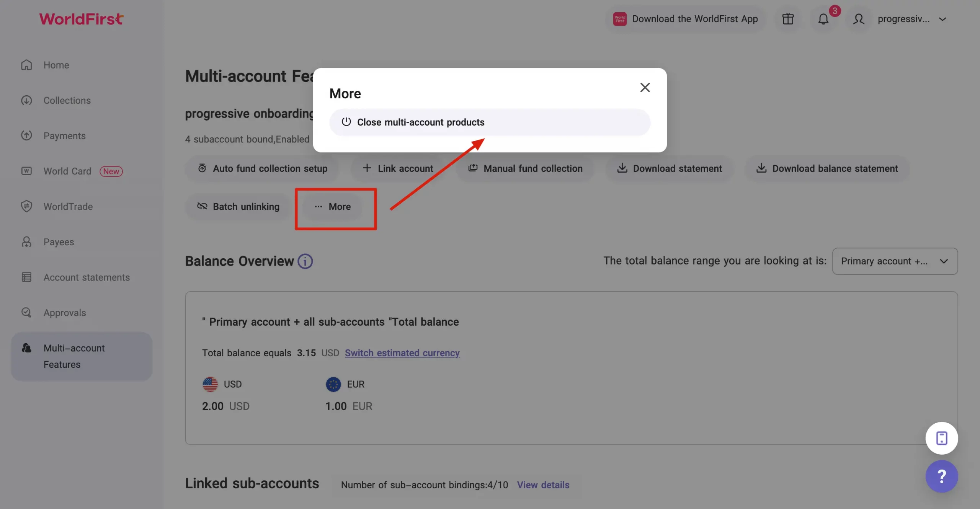Open the Primary account balance range dropdown
This screenshot has width=980, height=509.
pos(895,261)
